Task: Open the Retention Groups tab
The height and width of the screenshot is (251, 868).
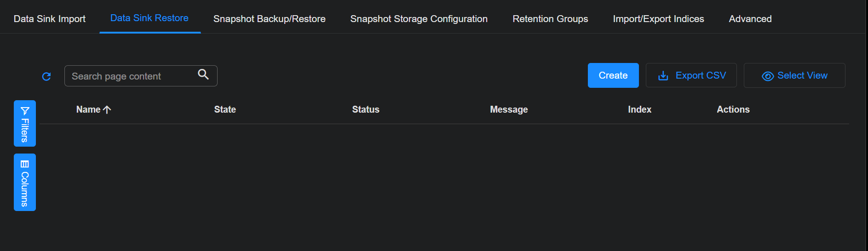Action: (550, 19)
